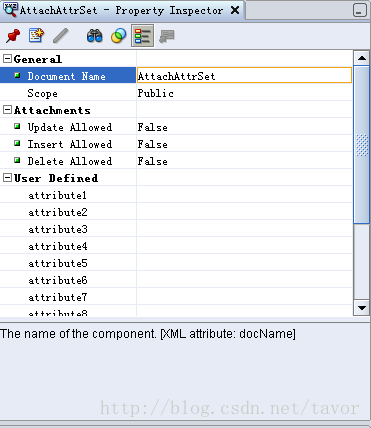
Task: Click the union of properties circles icon
Action: coord(119,36)
